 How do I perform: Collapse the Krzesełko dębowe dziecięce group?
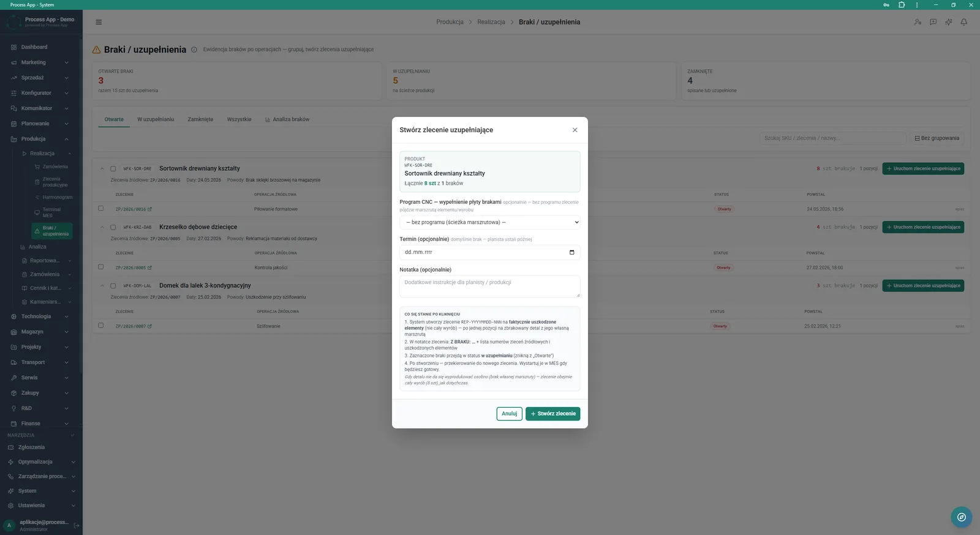tap(102, 227)
